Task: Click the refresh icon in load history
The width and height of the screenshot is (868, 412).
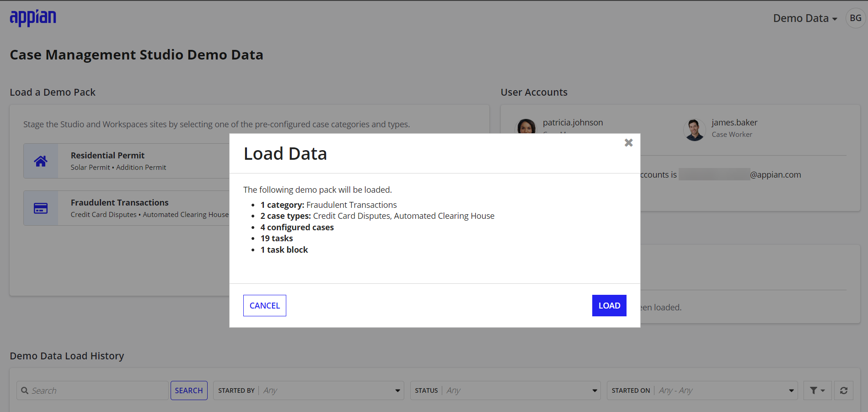Action: [844, 390]
